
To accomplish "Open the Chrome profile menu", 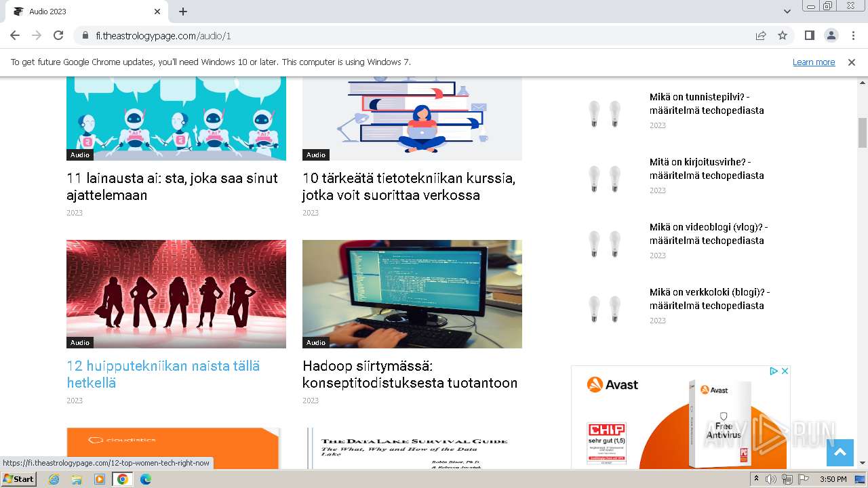I will coord(831,35).
